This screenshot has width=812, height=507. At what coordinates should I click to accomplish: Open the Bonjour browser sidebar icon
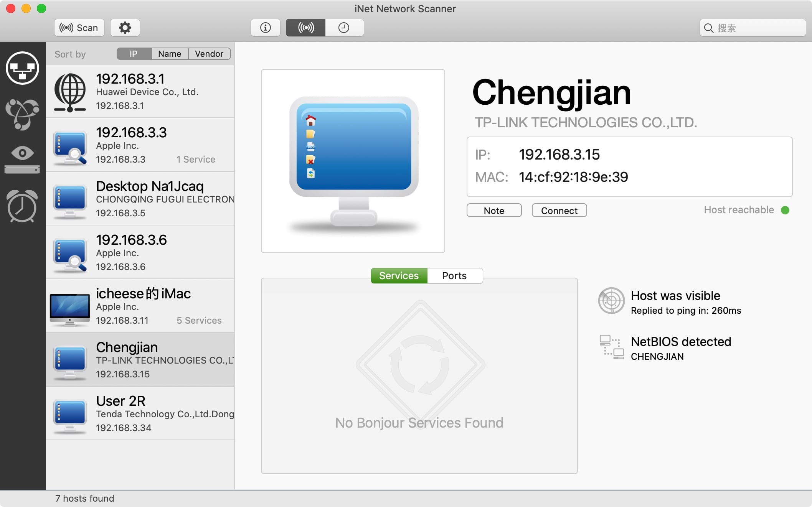(x=22, y=114)
